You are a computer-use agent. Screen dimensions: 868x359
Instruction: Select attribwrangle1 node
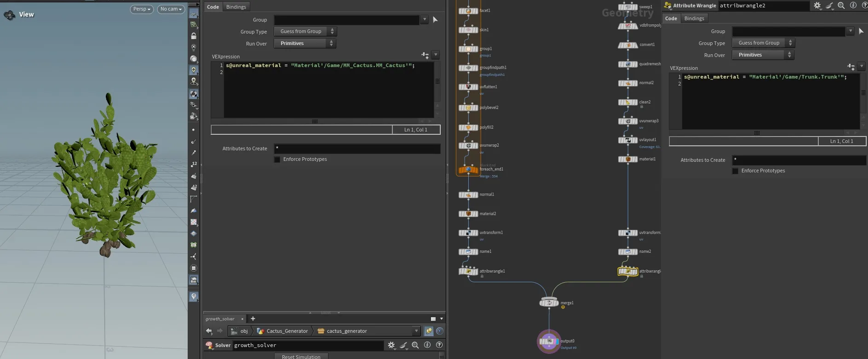point(468,271)
